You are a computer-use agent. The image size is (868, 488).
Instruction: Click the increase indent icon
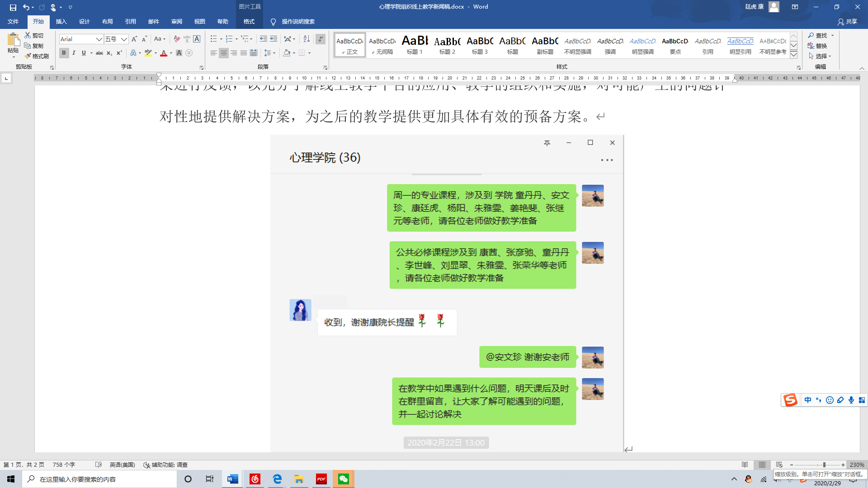(274, 39)
